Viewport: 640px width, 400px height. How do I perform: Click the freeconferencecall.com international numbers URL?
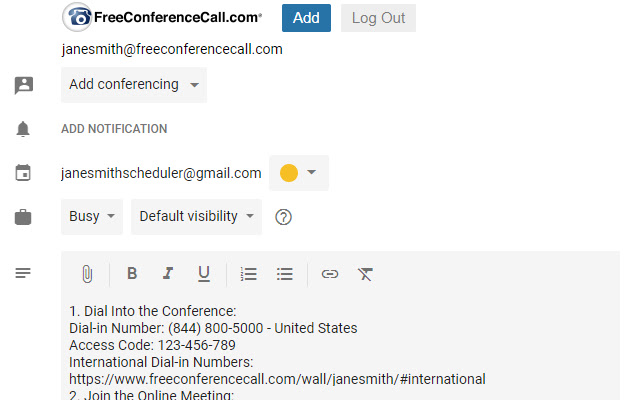(277, 379)
